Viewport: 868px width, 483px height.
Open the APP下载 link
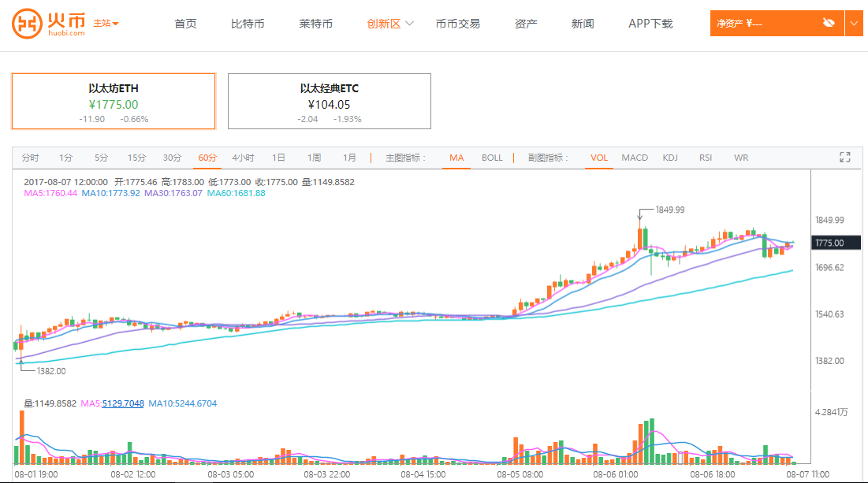pyautogui.click(x=650, y=24)
